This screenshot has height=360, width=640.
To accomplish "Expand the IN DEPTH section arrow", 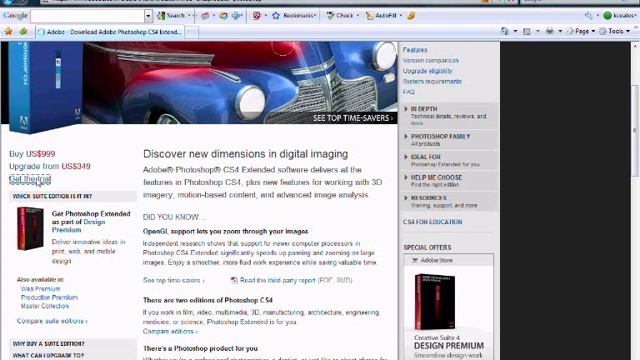I will click(406, 109).
